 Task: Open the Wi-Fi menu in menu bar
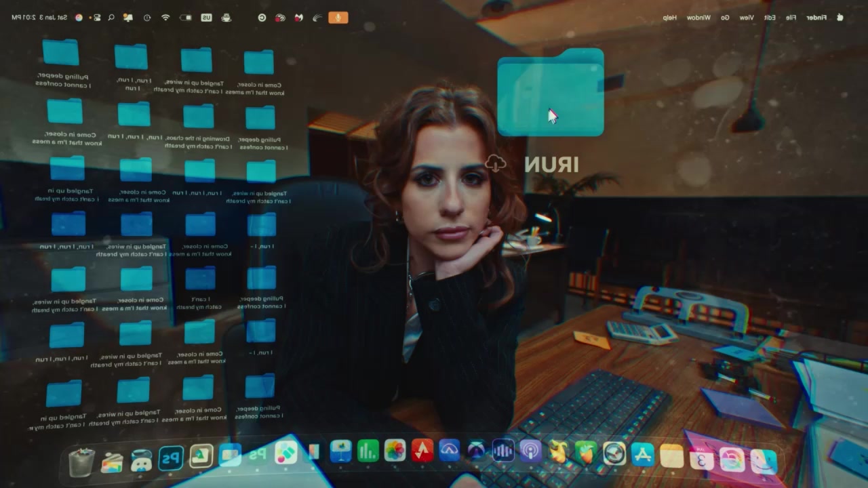click(x=165, y=18)
